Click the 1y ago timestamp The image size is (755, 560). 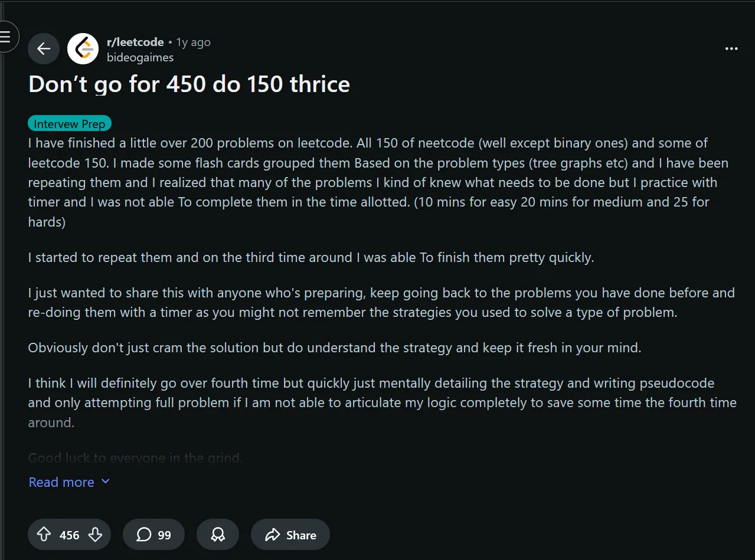pyautogui.click(x=193, y=42)
